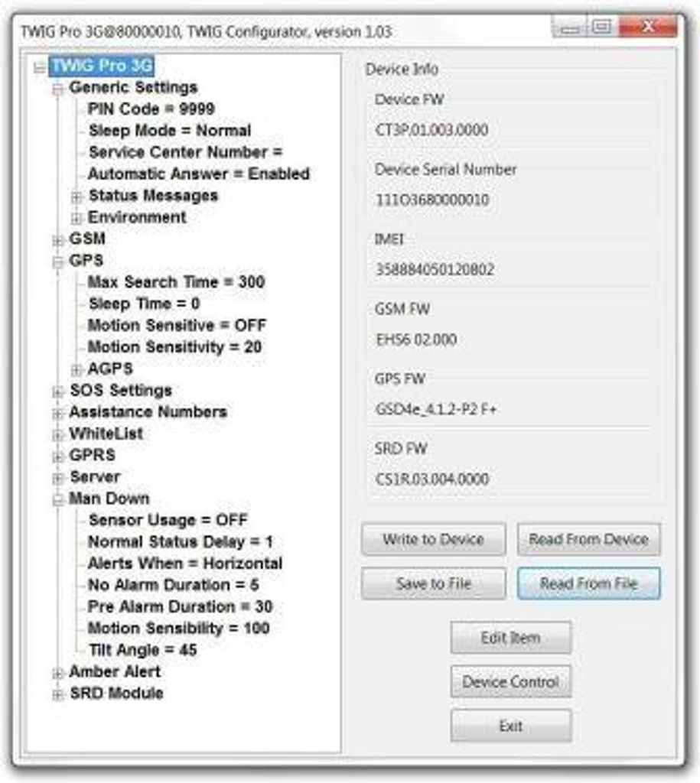
Task: Click the Read From Device button
Action: point(588,539)
